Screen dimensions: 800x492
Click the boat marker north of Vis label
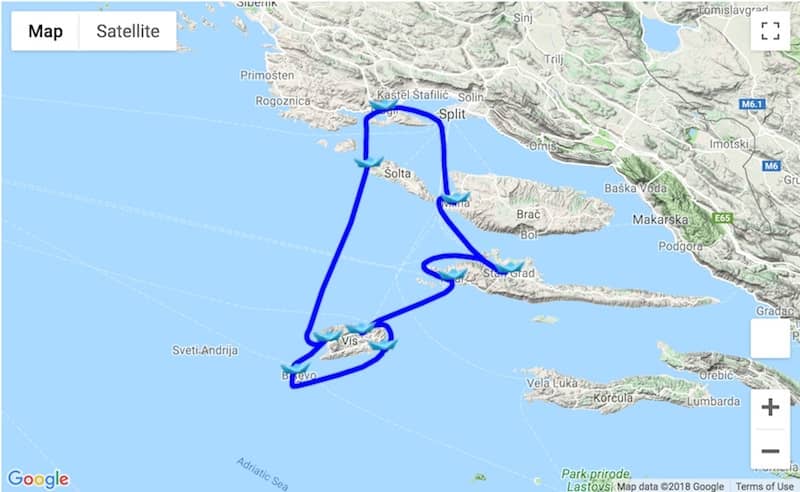coord(360,328)
